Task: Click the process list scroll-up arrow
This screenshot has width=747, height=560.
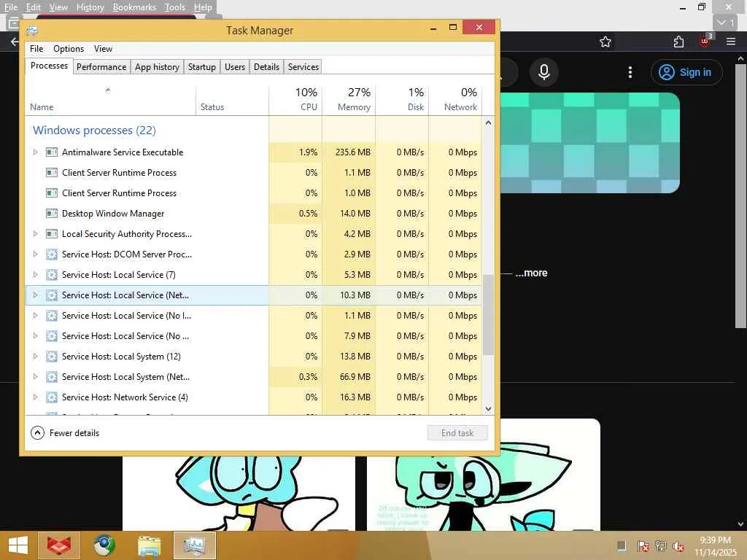Action: tap(488, 122)
